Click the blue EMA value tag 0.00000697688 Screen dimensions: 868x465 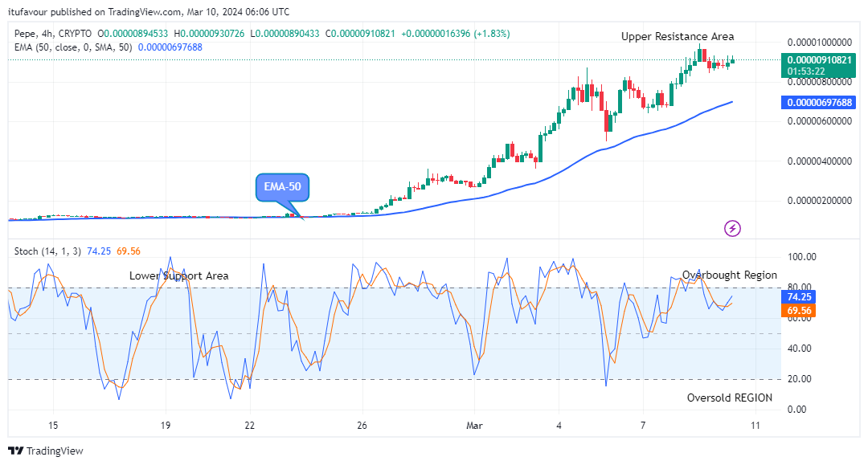pos(819,102)
